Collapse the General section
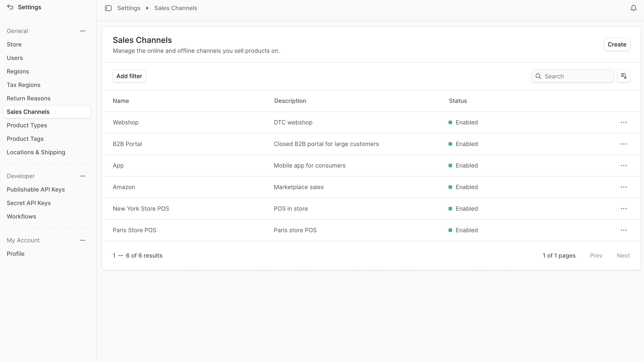Screen dimensions: 644x362 83,31
